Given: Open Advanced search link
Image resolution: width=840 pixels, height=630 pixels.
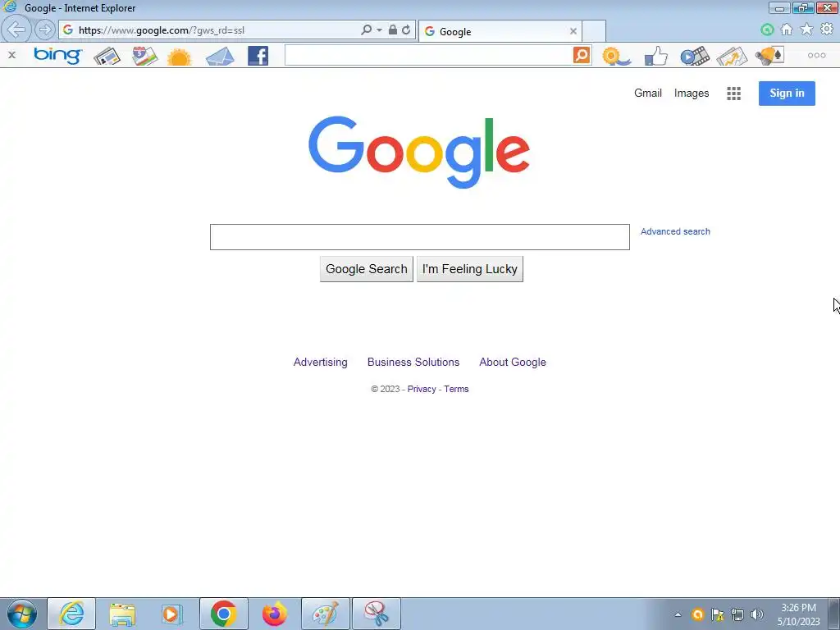Looking at the screenshot, I should (x=675, y=231).
